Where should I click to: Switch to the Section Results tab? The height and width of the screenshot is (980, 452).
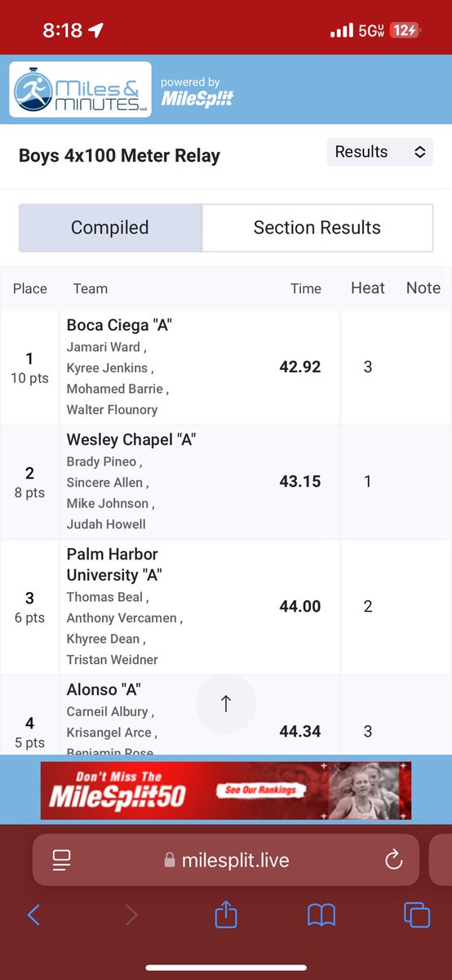coord(317,228)
